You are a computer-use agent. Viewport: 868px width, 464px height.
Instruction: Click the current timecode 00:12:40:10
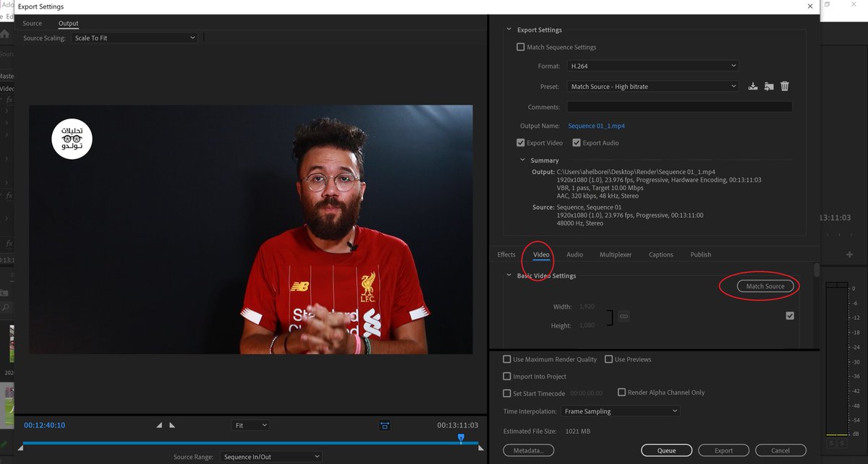coord(44,425)
